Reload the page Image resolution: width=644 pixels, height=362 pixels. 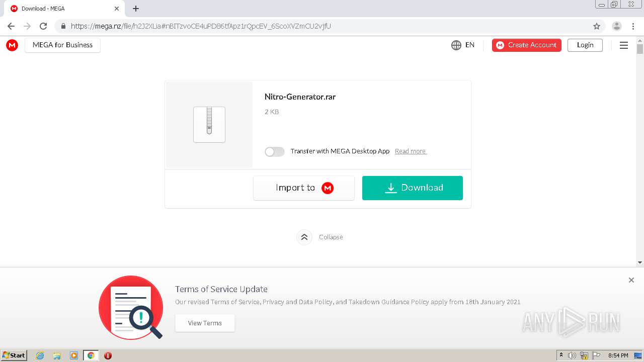click(x=43, y=26)
